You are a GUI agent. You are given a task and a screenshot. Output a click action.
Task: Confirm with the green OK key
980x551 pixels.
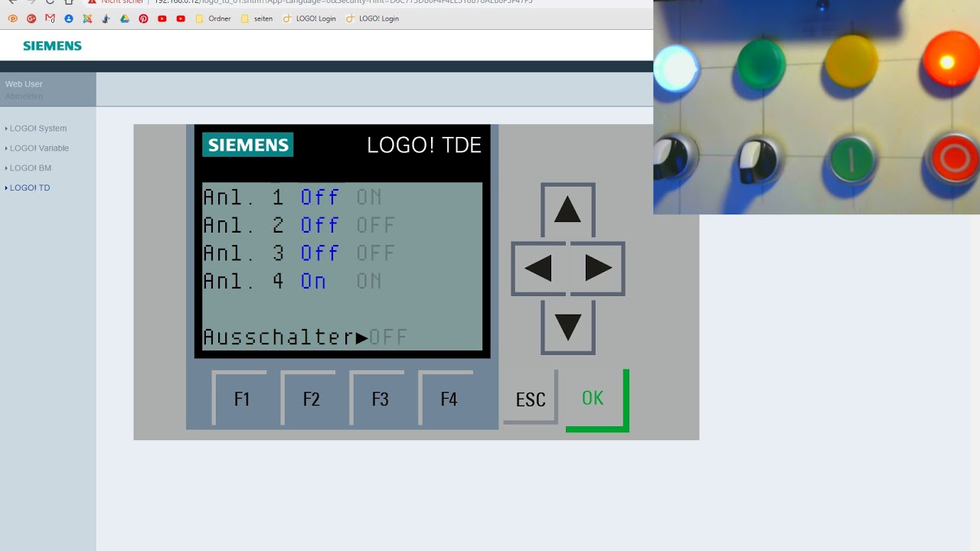tap(597, 400)
